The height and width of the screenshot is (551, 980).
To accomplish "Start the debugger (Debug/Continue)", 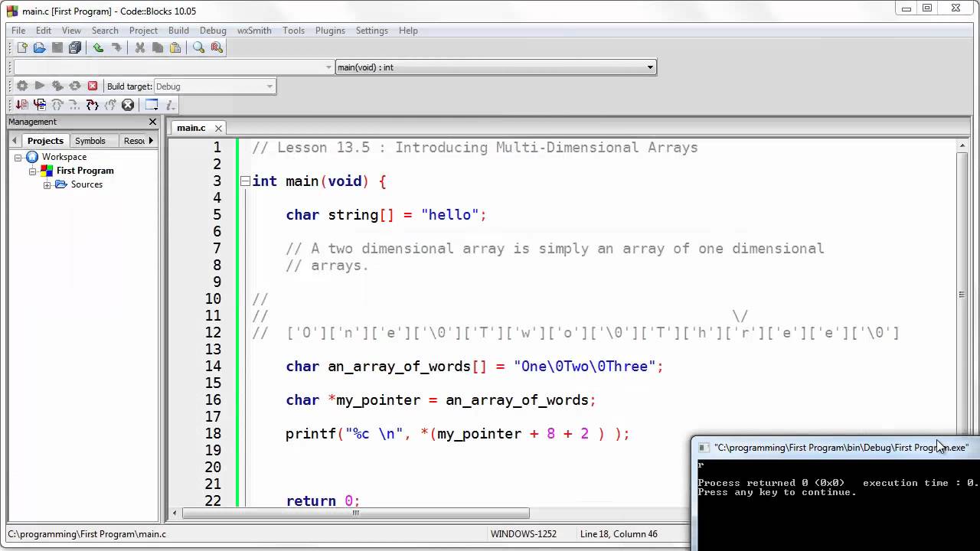I will tap(22, 105).
